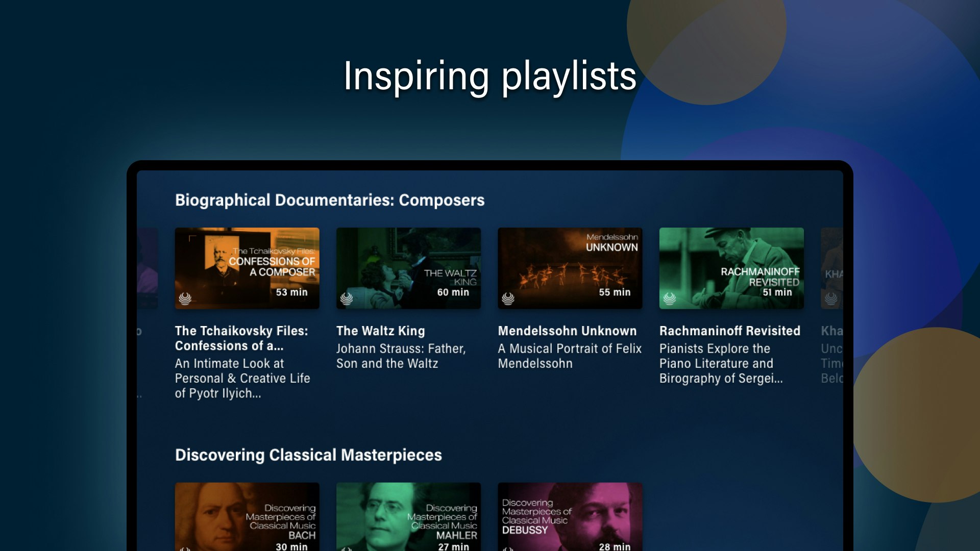Click logo icon on Waltz King card
Viewport: 980px width, 551px height.
(x=347, y=298)
